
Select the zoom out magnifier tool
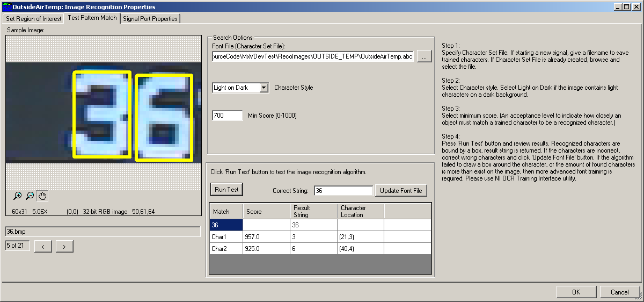click(x=30, y=196)
